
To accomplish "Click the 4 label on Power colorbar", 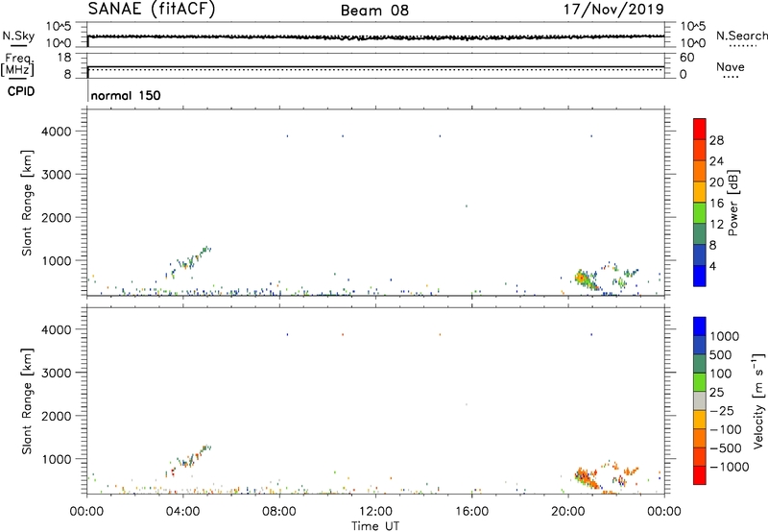I will click(712, 267).
